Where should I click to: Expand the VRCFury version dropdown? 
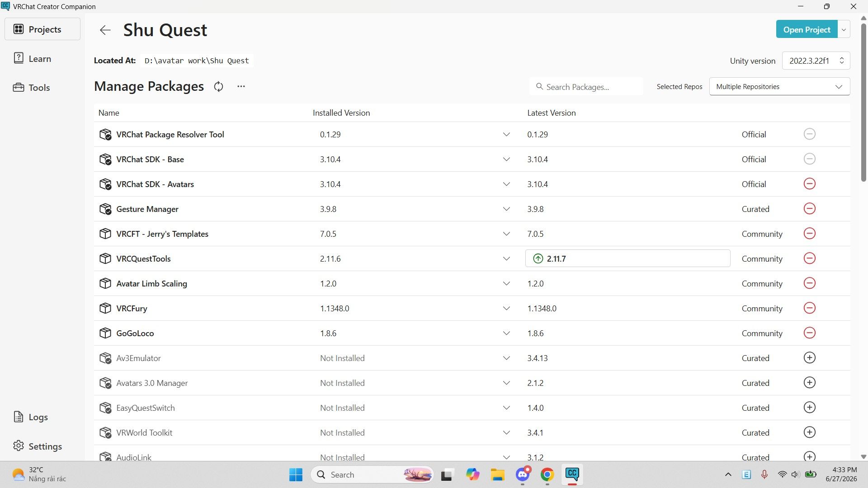[x=506, y=308]
